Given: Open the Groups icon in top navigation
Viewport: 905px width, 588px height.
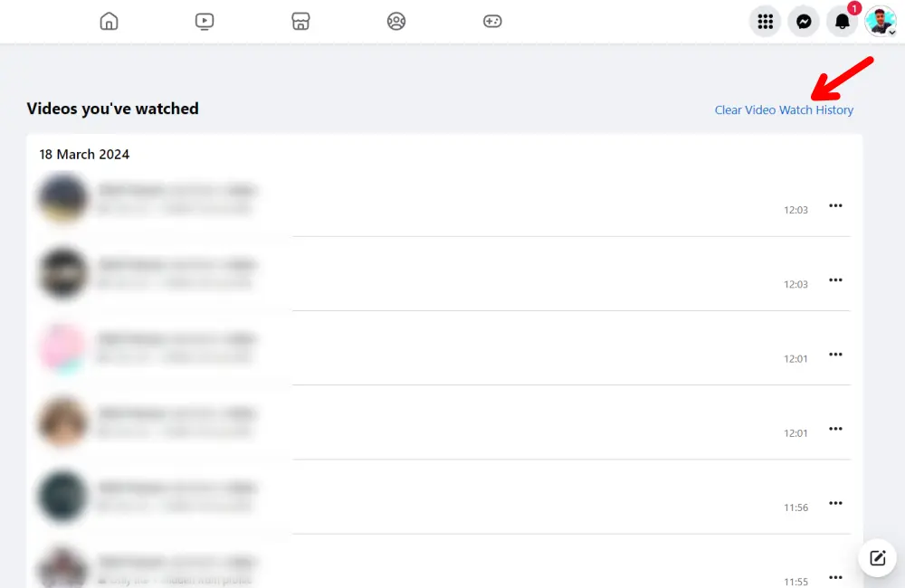Looking at the screenshot, I should 396,21.
